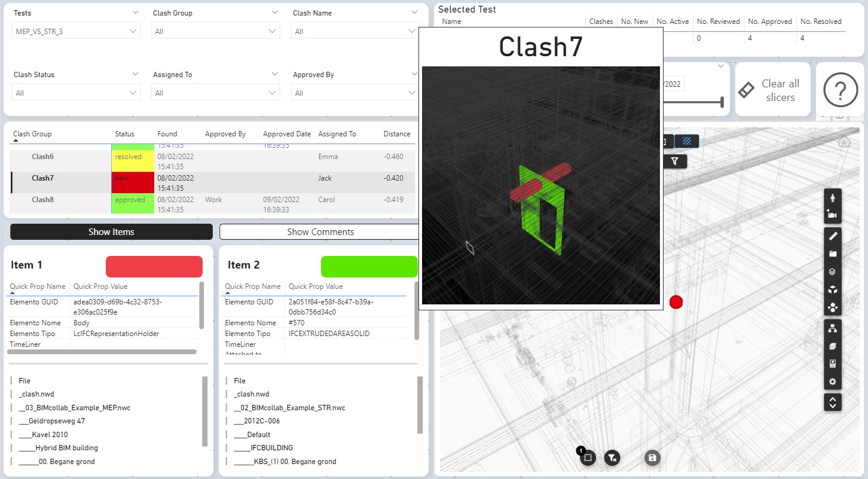Click the Show Comments button
Screen dimensions: 868x479
(320, 231)
